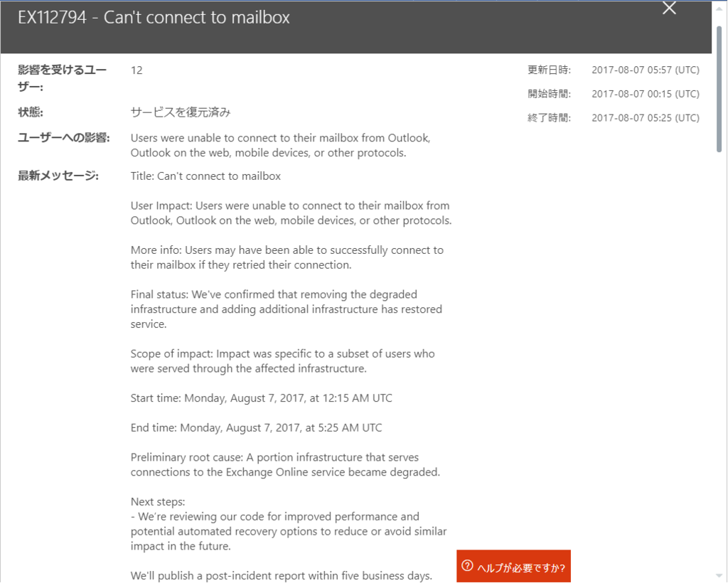Viewport: 728px width, 583px height.
Task: Click the More info paragraph
Action: pos(287,257)
